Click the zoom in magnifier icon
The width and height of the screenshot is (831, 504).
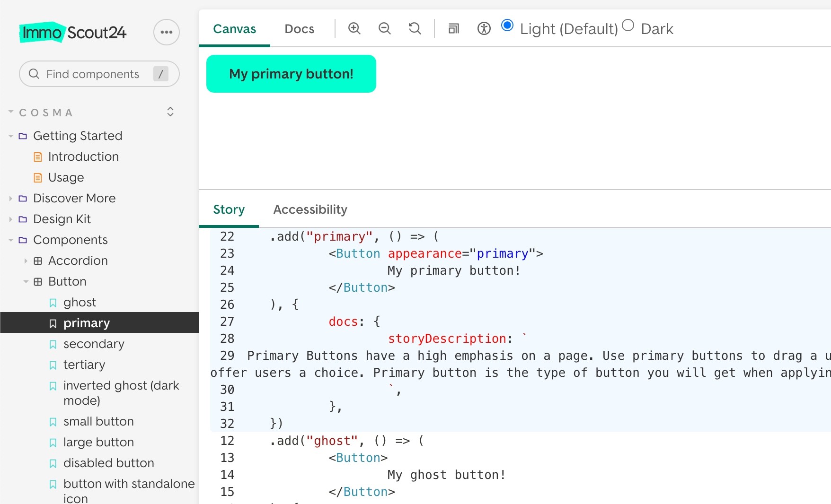(354, 28)
